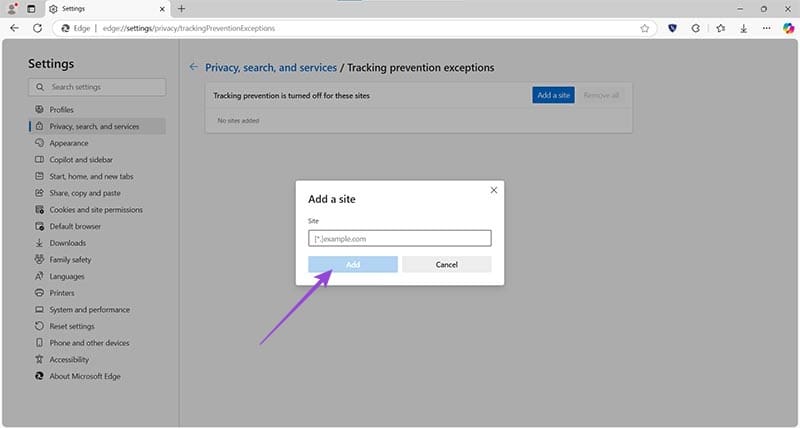Click the printer icon beside Printers
This screenshot has width=800, height=428.
39,293
